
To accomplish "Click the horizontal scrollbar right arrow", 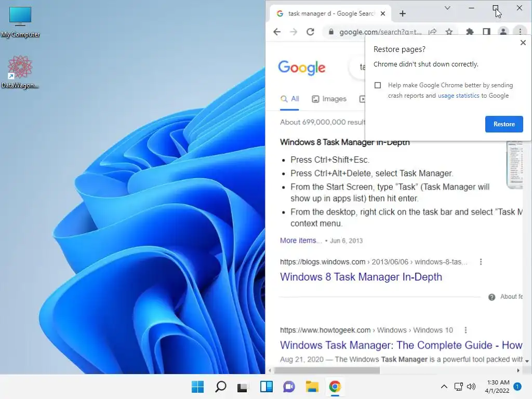I will [x=518, y=370].
